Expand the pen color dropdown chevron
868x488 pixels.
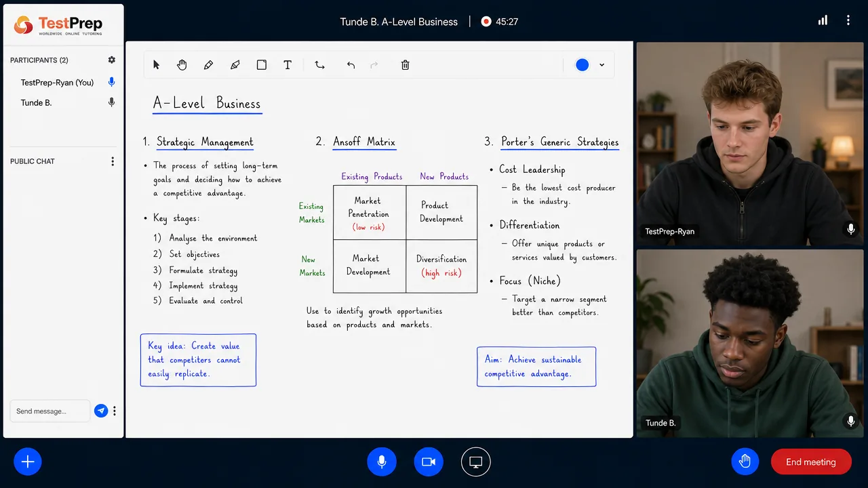pyautogui.click(x=601, y=65)
